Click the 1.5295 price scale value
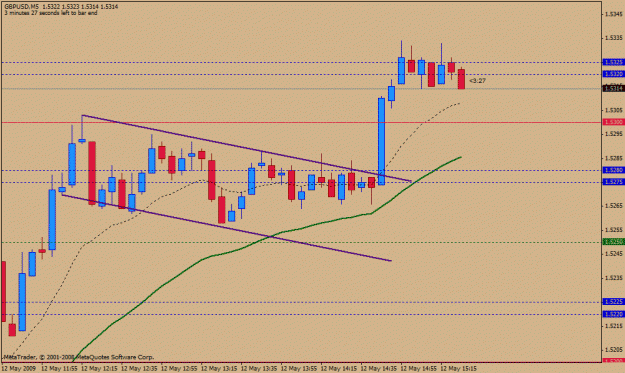625x373 pixels. click(613, 134)
